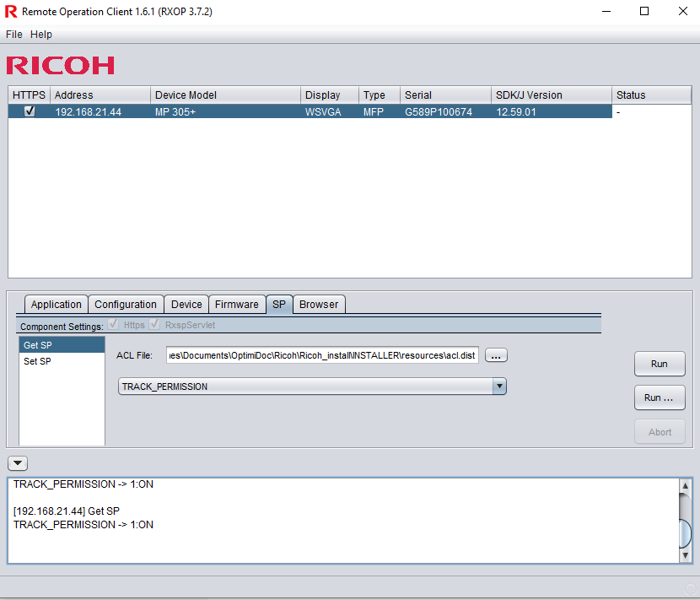Viewport: 700px width, 600px height.
Task: Sort by the SDK/J Version column header
Action: click(552, 95)
